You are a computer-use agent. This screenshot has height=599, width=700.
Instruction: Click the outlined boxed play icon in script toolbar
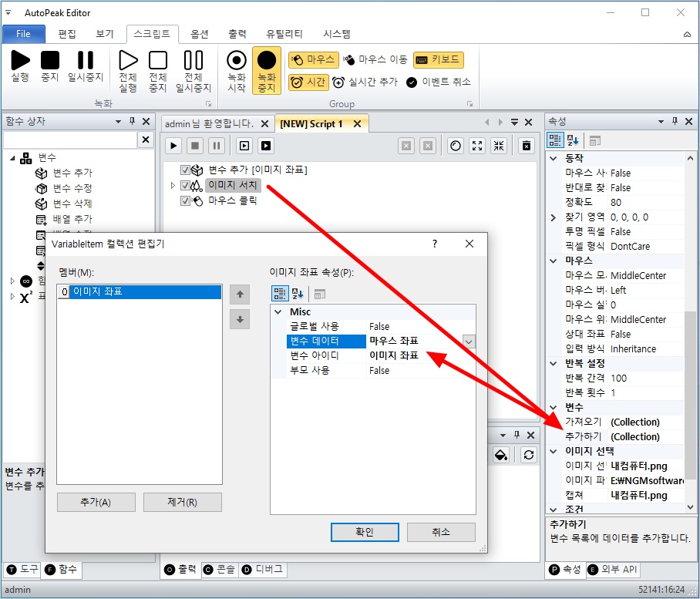coord(244,146)
